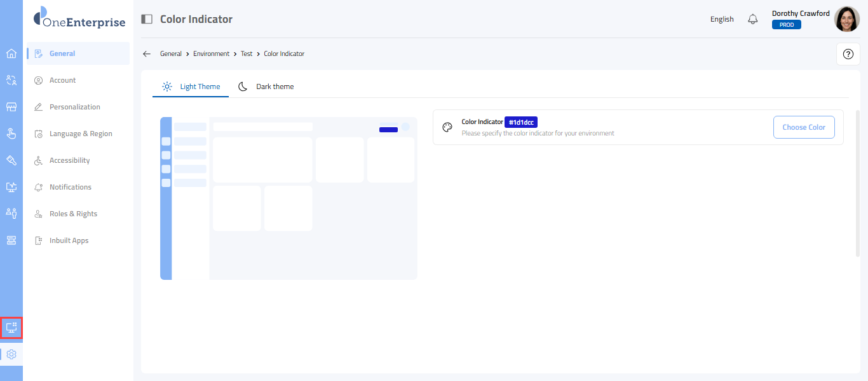Open Accessibility settings menu item
The image size is (868, 381).
69,160
